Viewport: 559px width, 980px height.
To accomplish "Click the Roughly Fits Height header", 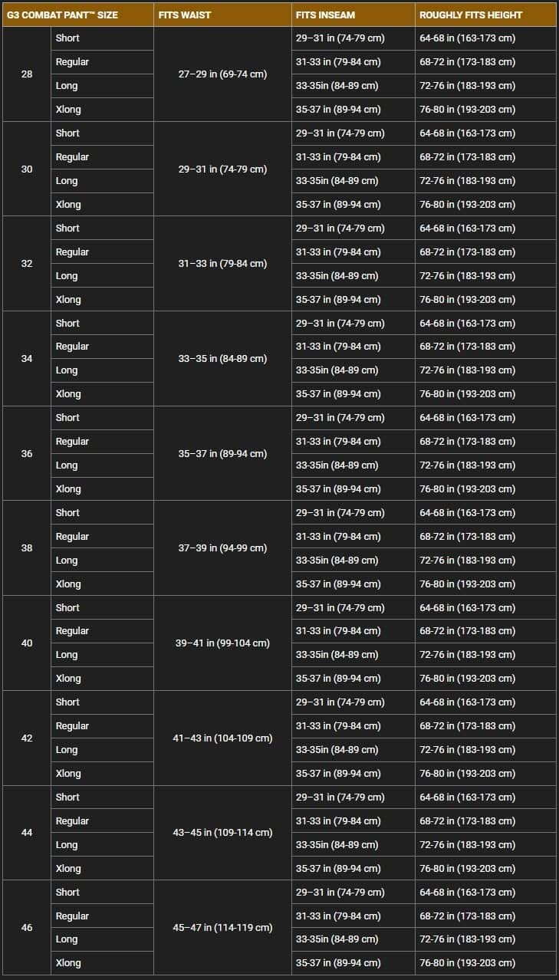I will pyautogui.click(x=471, y=15).
